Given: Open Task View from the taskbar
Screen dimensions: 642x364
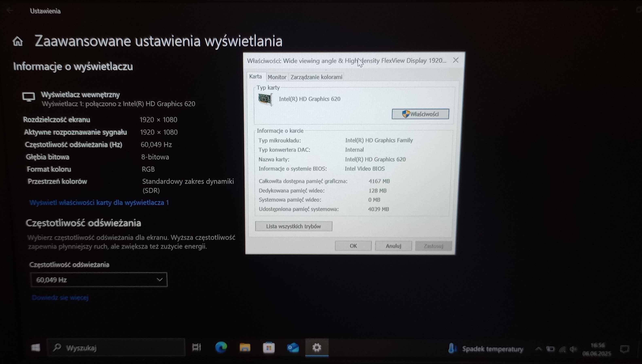Looking at the screenshot, I should tap(196, 347).
